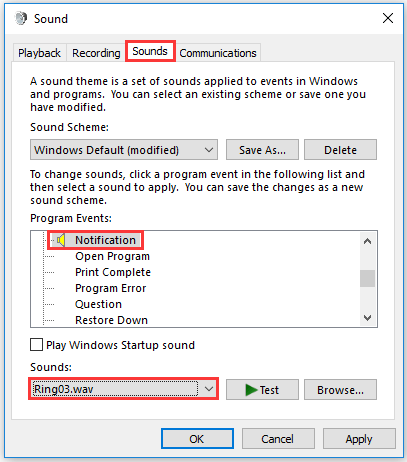Select the Sounds tab
407x462 pixels.
tap(150, 51)
